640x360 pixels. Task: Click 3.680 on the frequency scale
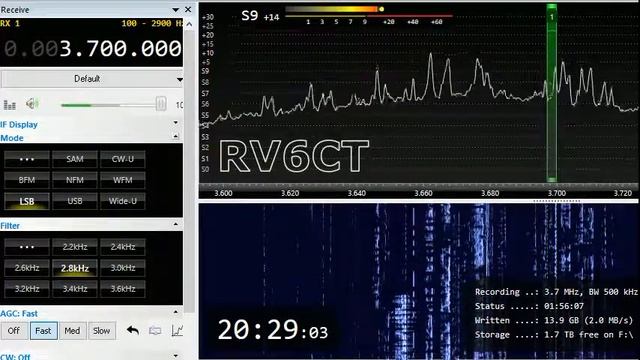[490, 193]
